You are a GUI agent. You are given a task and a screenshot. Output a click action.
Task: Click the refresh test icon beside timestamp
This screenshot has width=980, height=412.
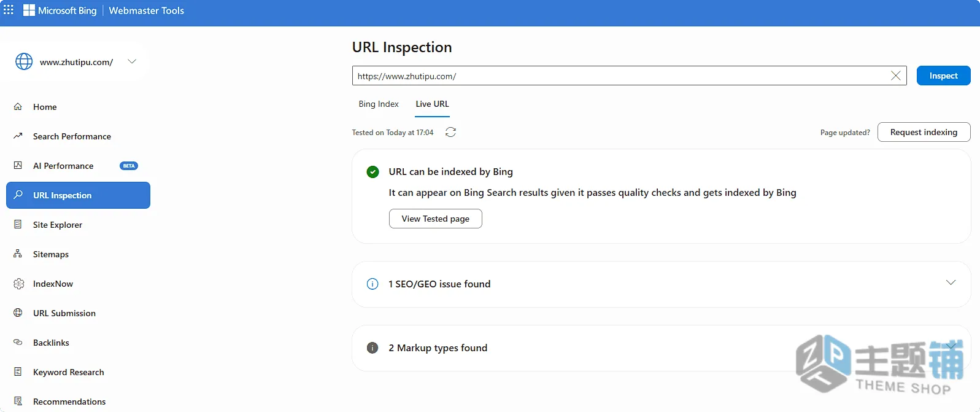(450, 132)
